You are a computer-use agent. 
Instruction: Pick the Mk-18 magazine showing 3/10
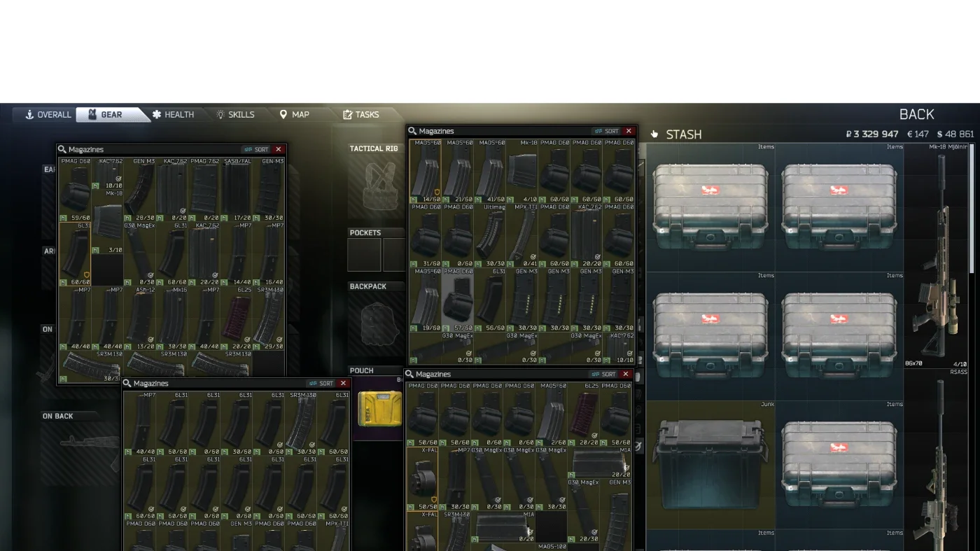pos(108,222)
